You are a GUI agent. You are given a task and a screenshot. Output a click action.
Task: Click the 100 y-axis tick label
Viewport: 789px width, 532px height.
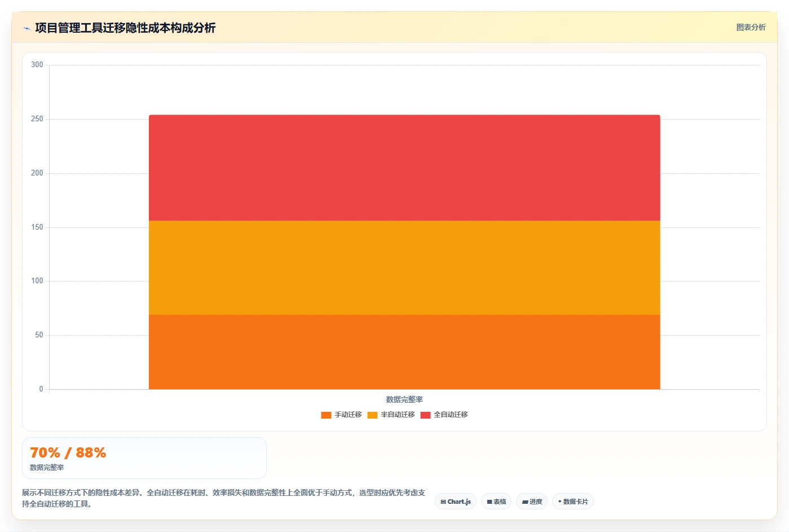tap(37, 281)
